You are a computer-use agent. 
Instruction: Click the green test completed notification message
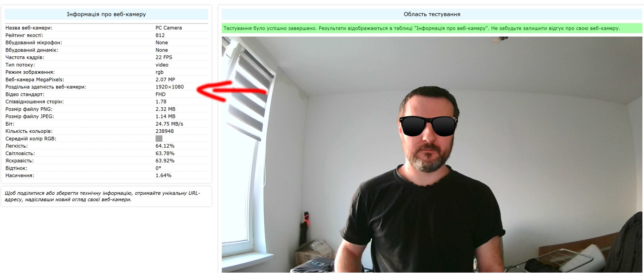pos(432,28)
